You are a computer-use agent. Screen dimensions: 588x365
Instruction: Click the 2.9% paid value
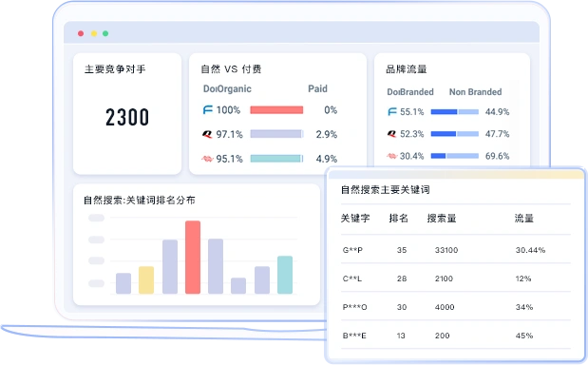[326, 134]
